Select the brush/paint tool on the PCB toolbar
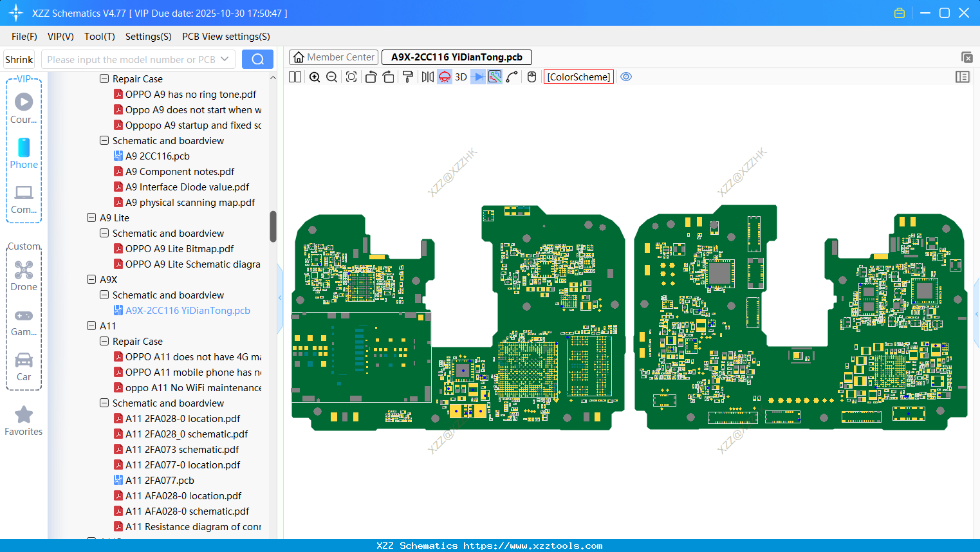 [408, 77]
